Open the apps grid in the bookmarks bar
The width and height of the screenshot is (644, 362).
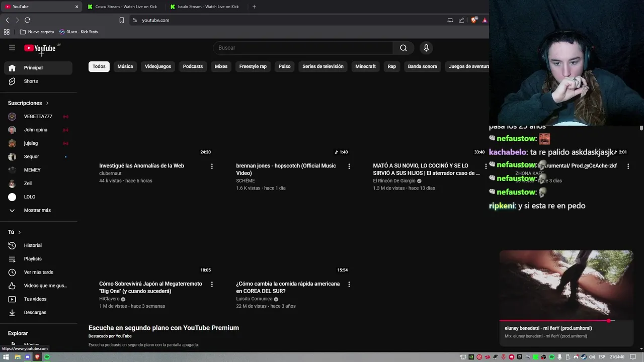point(7,32)
